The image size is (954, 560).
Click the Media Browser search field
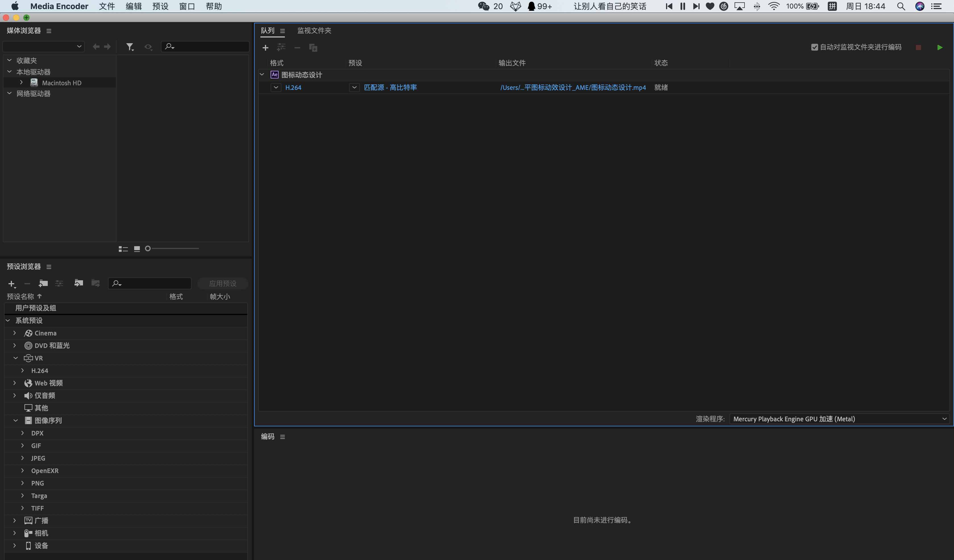tap(205, 47)
